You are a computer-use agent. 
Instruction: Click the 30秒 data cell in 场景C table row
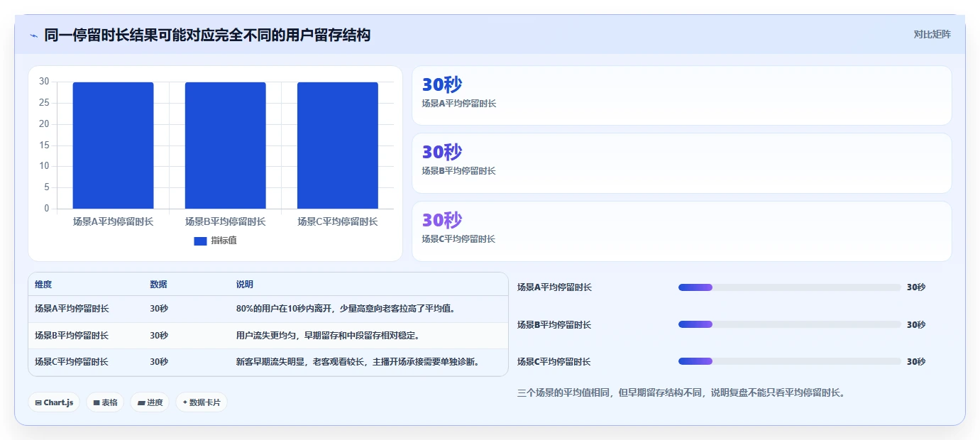[x=159, y=362]
